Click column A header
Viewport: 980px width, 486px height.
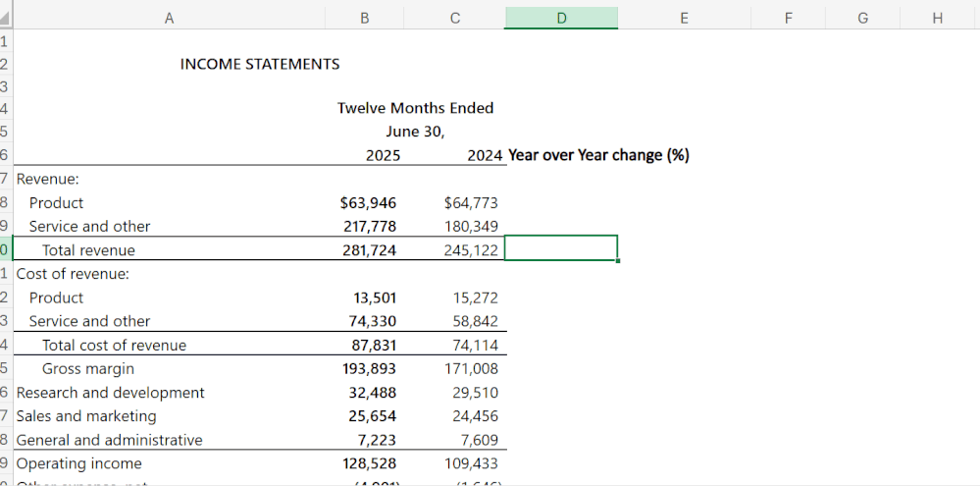(168, 18)
